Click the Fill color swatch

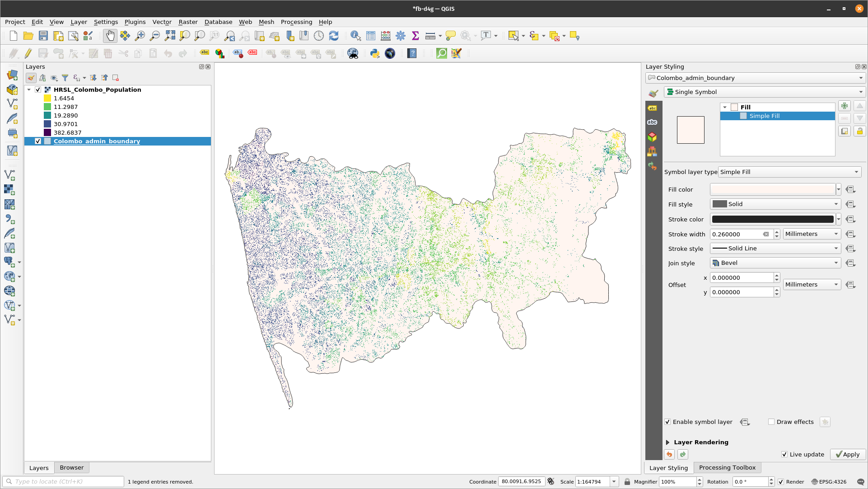pos(771,189)
